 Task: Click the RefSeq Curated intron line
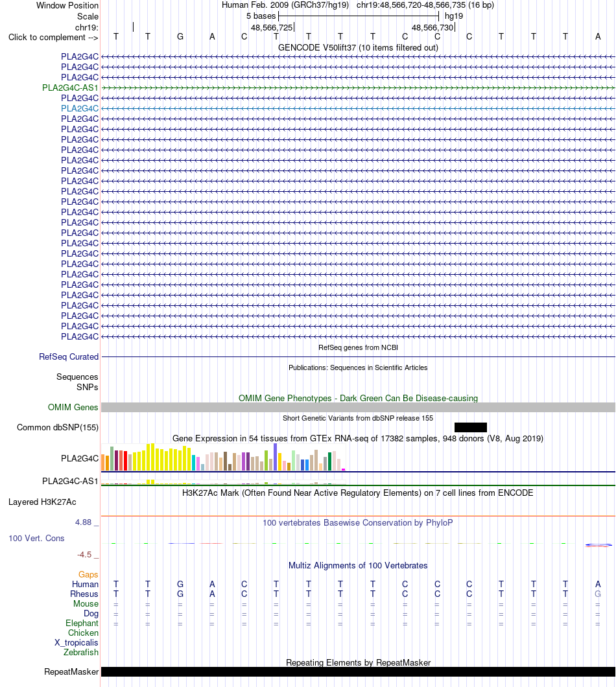(x=358, y=356)
